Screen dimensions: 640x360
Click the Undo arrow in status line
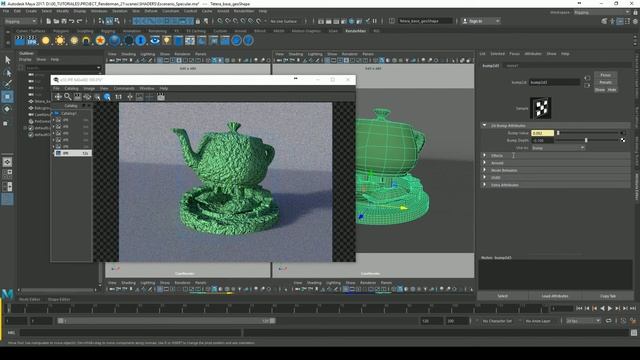pyautogui.click(x=71, y=21)
